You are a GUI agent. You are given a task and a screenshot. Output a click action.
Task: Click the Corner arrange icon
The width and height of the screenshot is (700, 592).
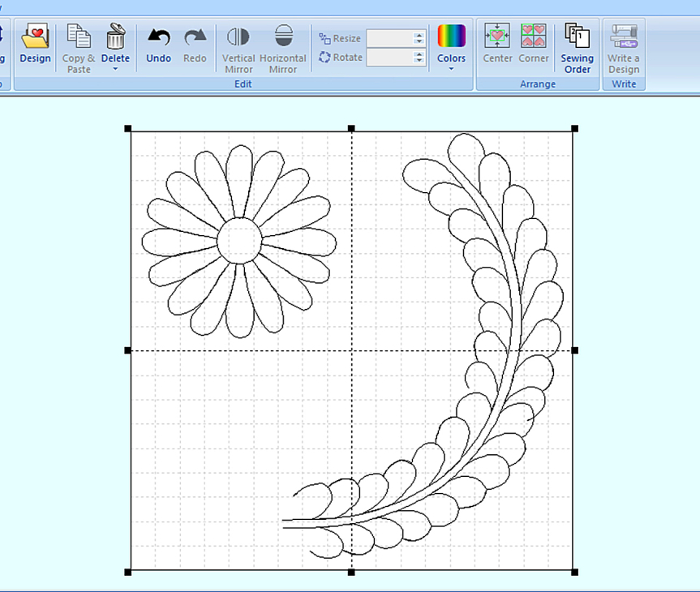point(534,37)
